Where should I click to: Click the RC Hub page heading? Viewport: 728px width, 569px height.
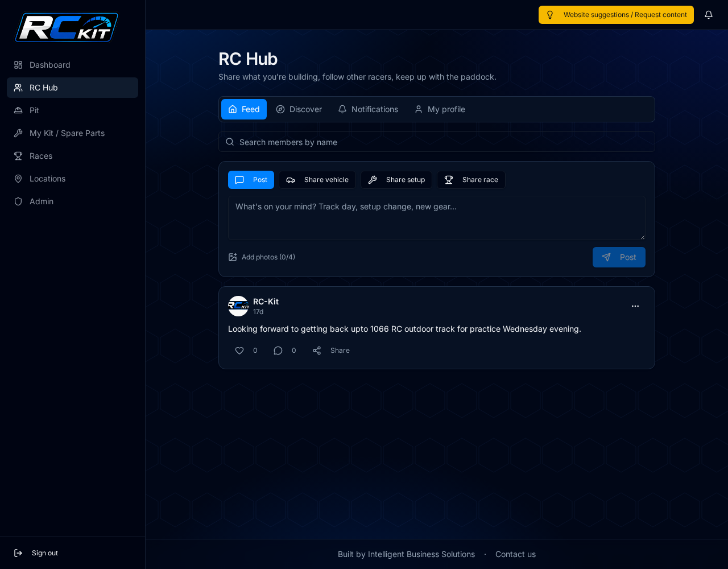click(248, 59)
